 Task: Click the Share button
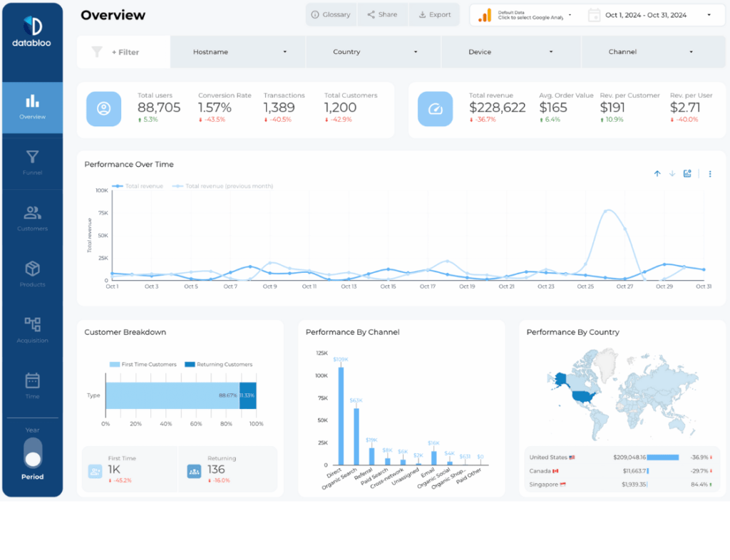(x=382, y=15)
